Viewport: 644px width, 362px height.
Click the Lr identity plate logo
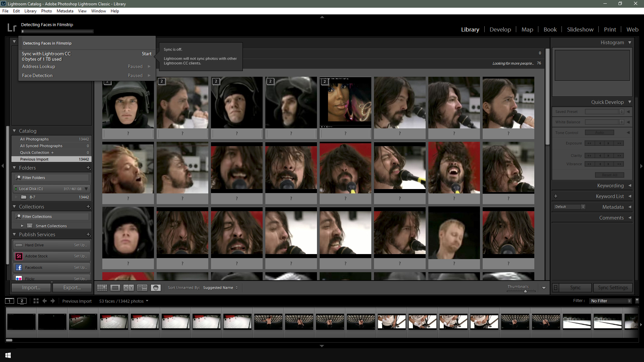tap(12, 27)
